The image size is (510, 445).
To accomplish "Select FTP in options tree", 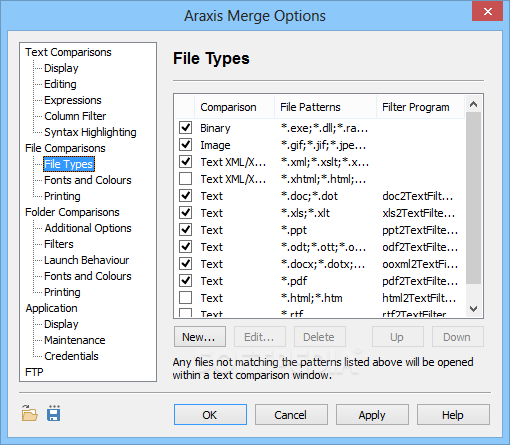I will click(x=34, y=372).
